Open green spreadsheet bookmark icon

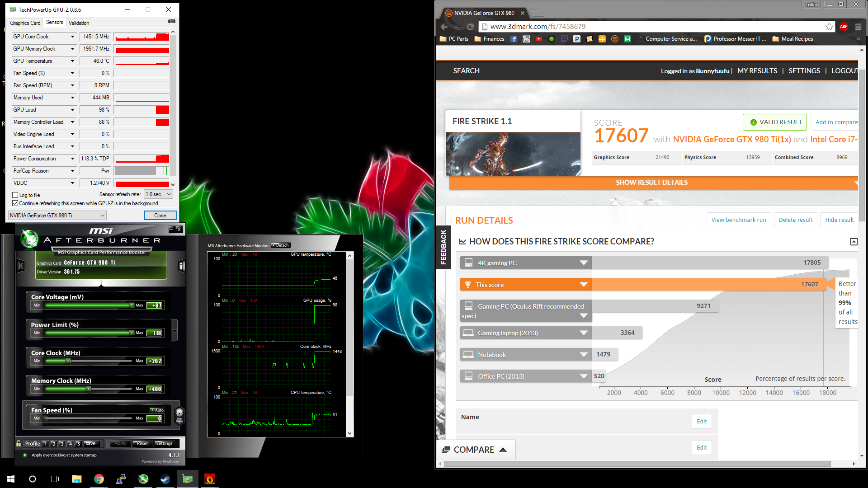point(627,39)
